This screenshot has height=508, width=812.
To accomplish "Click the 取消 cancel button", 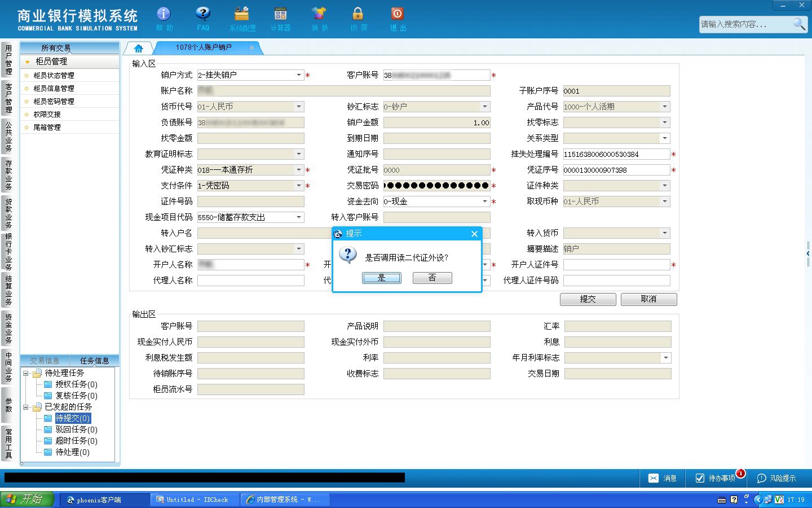I will [x=648, y=299].
